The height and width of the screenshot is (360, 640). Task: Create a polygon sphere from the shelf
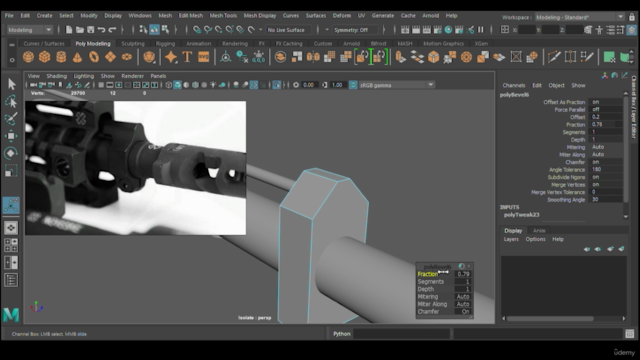(28, 57)
